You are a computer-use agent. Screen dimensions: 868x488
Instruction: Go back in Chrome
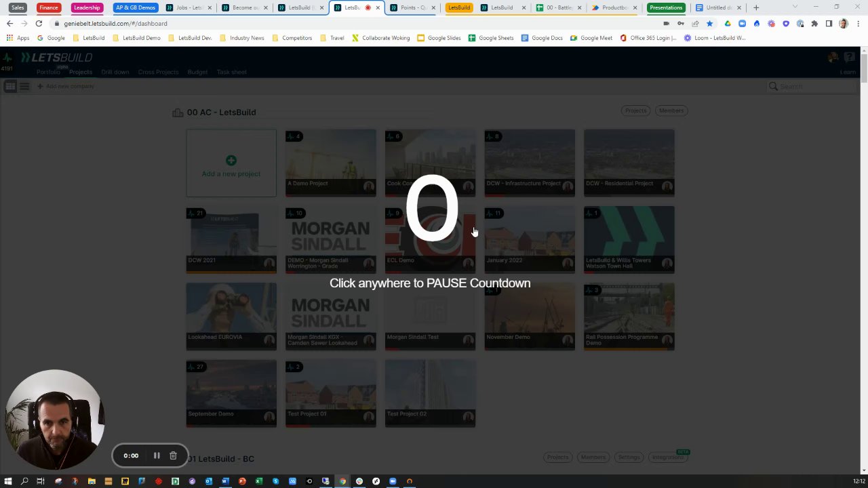[x=9, y=23]
